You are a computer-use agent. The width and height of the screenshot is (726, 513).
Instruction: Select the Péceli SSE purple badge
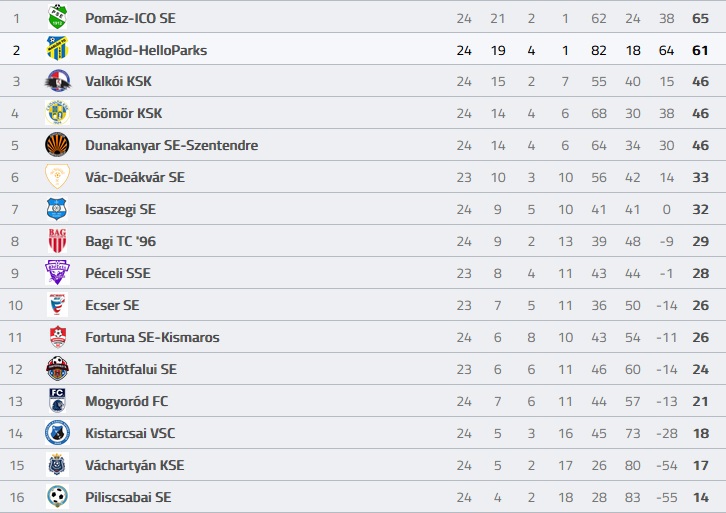pos(57,272)
